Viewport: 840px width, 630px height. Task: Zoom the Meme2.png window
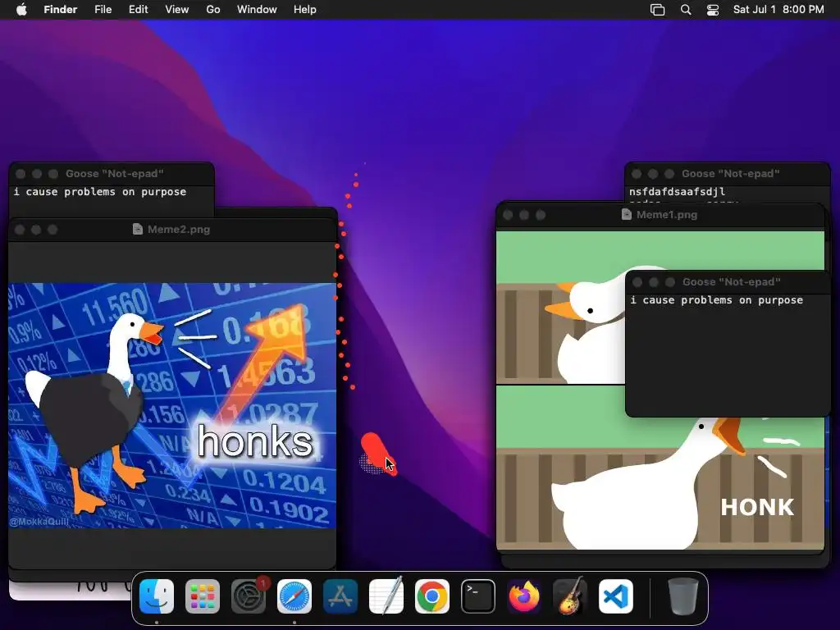[x=52, y=230]
